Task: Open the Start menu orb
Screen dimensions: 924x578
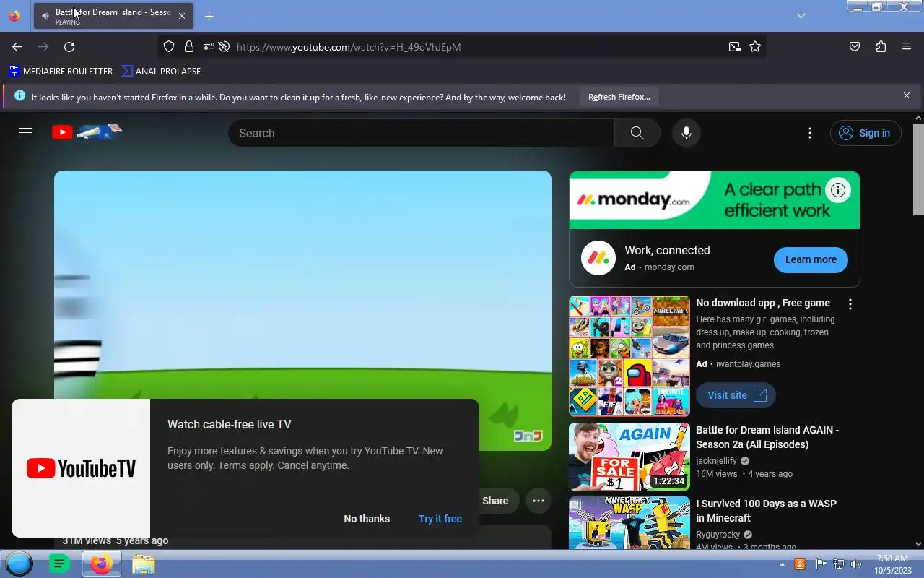Action: [19, 564]
